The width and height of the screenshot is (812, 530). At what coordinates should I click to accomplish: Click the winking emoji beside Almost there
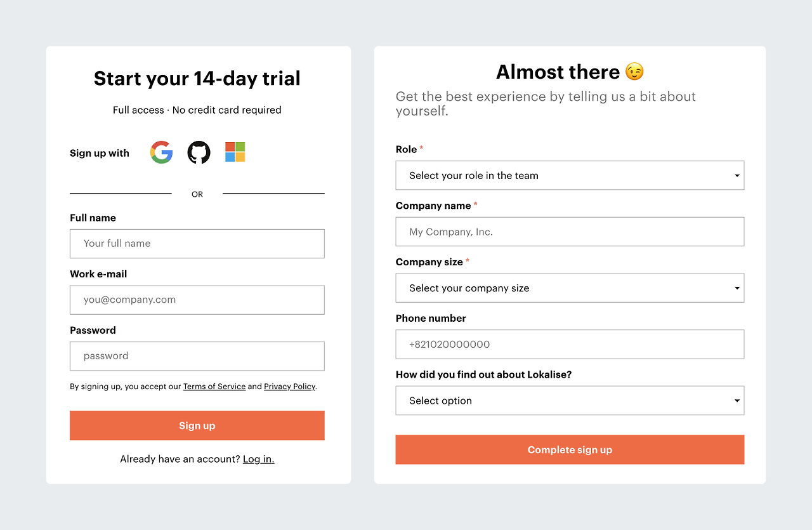[634, 72]
